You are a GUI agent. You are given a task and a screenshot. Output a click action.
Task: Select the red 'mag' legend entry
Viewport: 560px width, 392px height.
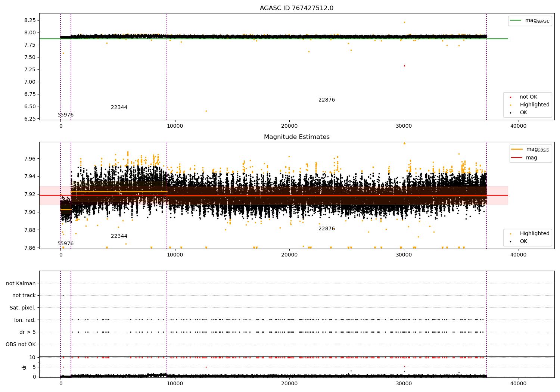tap(525, 158)
